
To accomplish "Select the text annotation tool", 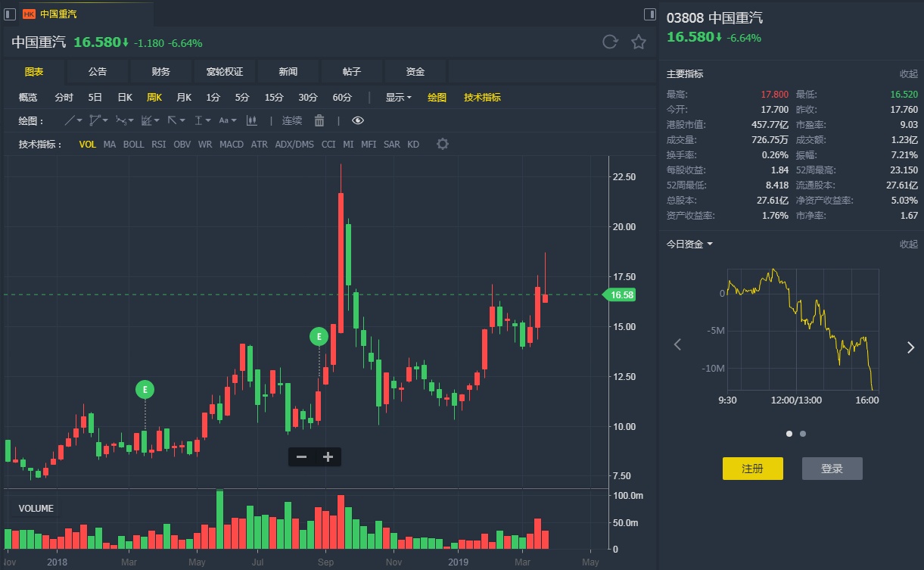I will coord(224,120).
